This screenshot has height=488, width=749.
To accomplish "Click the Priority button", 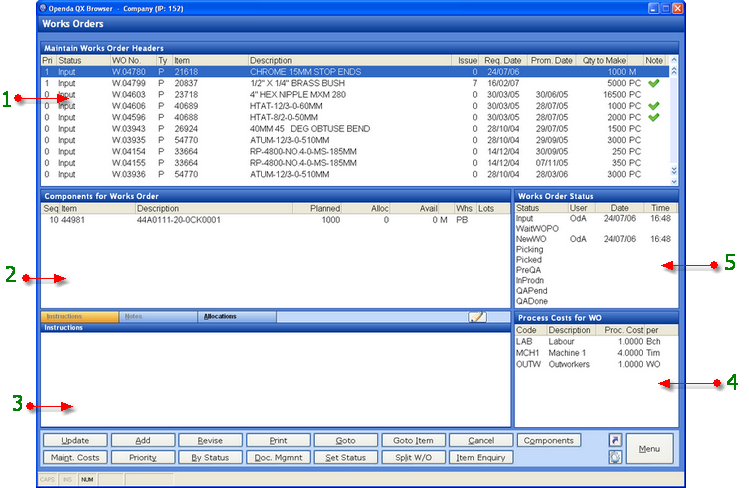I will [x=143, y=457].
